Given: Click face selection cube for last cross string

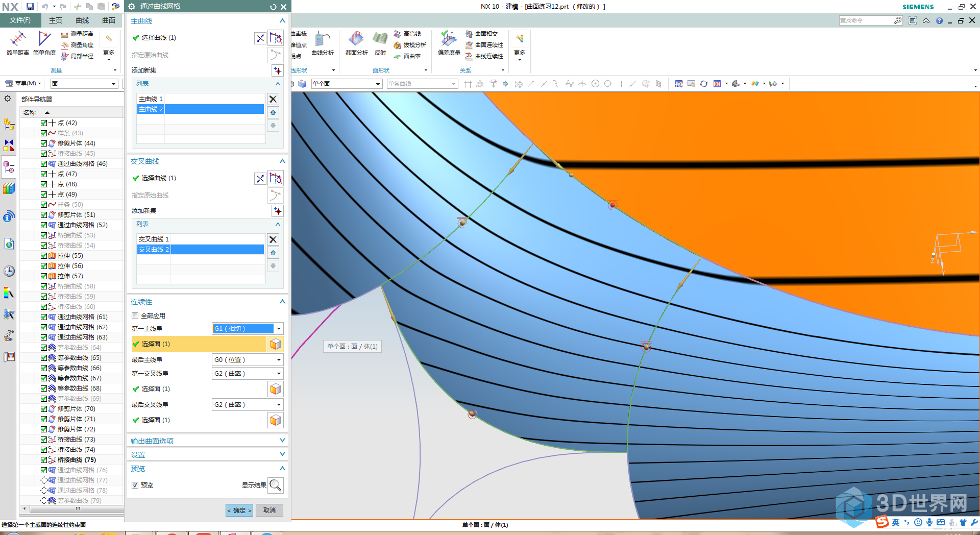Looking at the screenshot, I should tap(276, 420).
